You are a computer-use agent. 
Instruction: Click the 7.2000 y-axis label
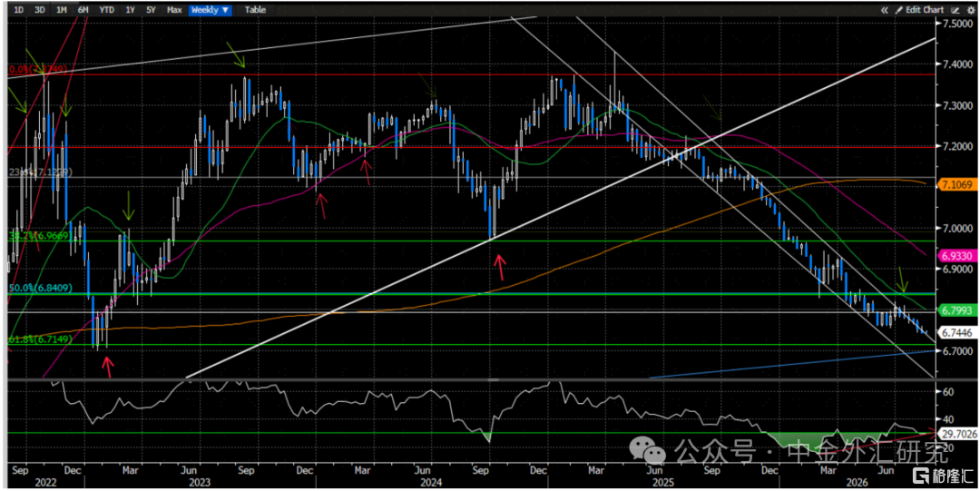(x=957, y=146)
